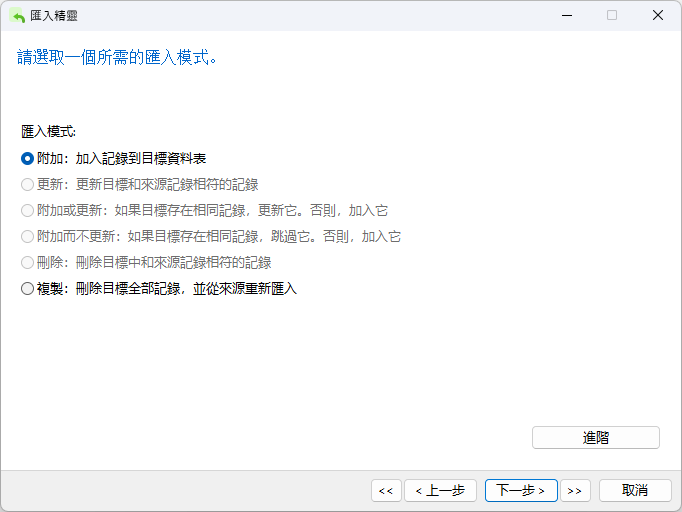
Task: Jump to first step with << button
Action: (385, 490)
